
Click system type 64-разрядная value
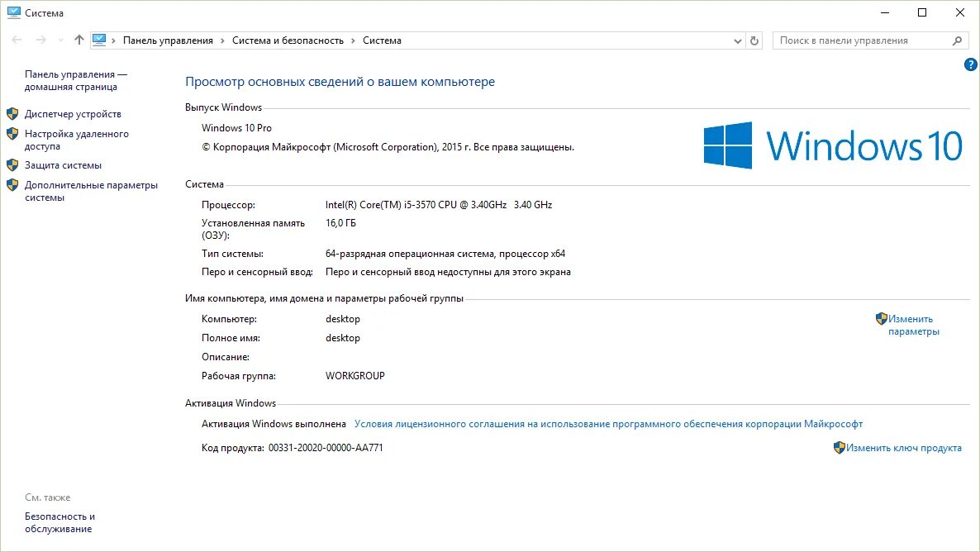point(445,254)
